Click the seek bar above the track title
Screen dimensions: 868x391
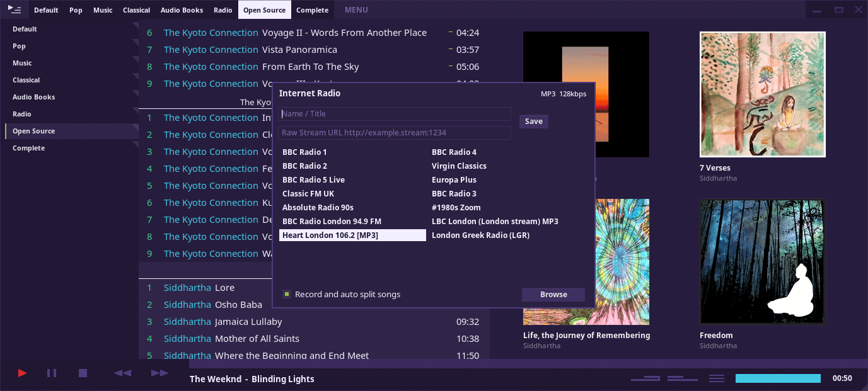(x=528, y=363)
